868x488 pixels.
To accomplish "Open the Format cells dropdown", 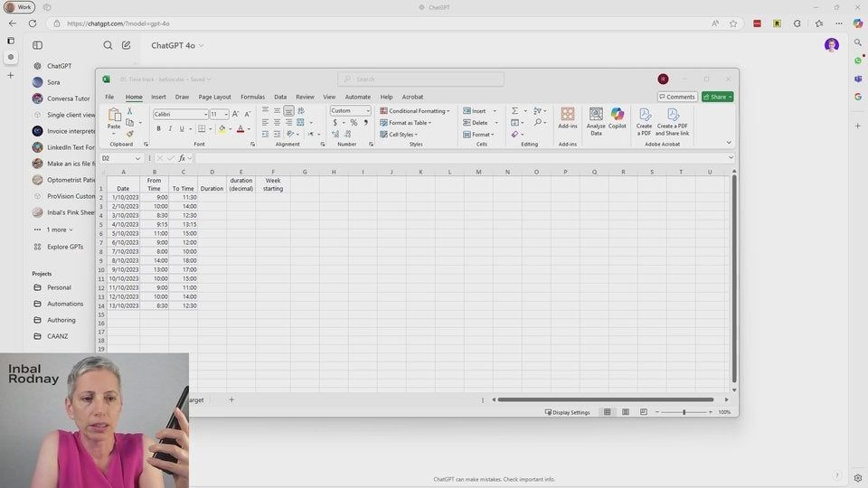I will click(x=479, y=135).
